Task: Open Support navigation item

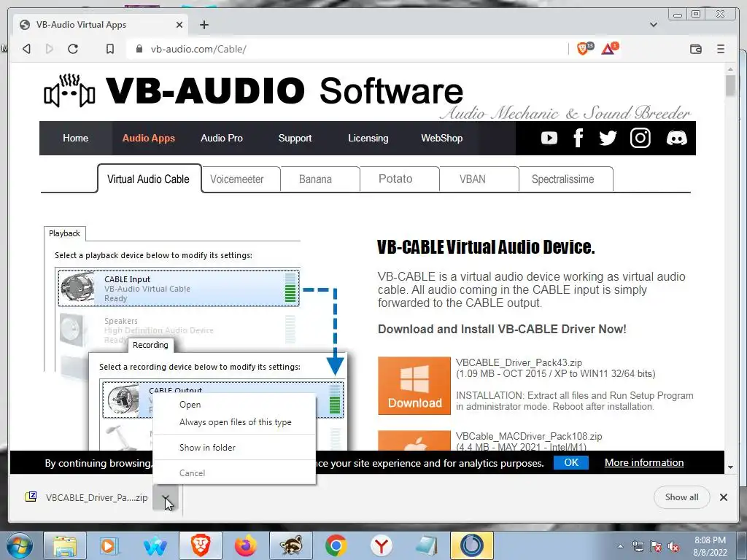Action: [x=295, y=138]
